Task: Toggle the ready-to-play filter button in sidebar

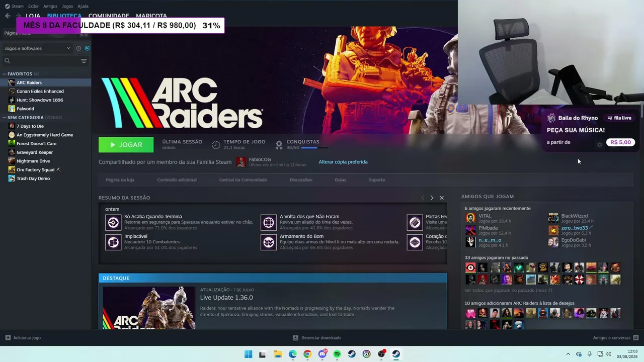Action: 87,48
